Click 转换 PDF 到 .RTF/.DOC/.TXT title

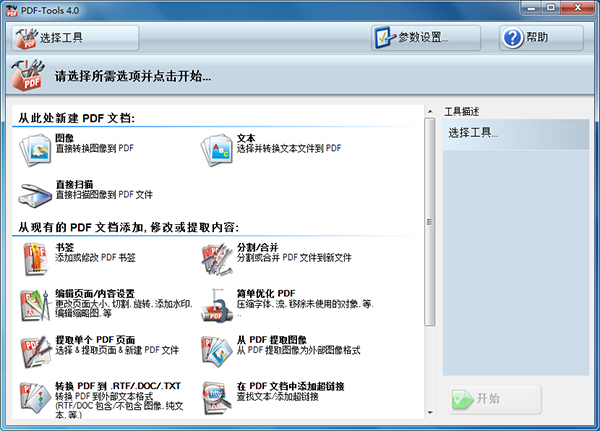(118, 386)
